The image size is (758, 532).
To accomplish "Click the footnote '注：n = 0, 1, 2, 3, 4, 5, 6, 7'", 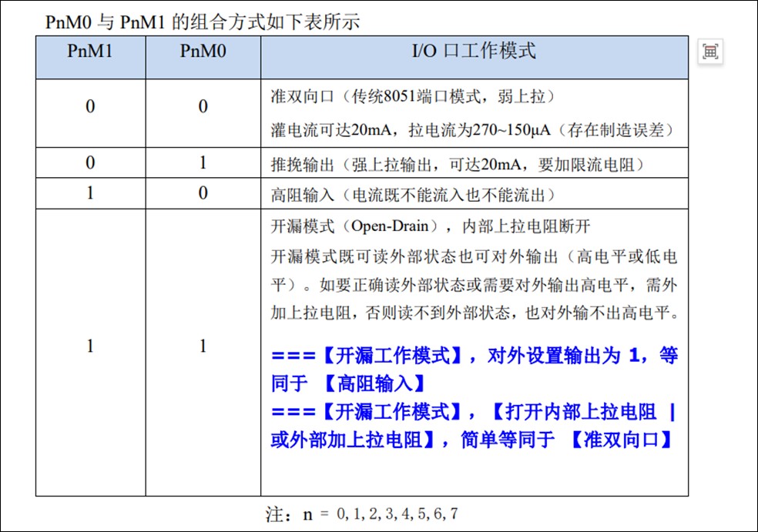I will coord(361,514).
